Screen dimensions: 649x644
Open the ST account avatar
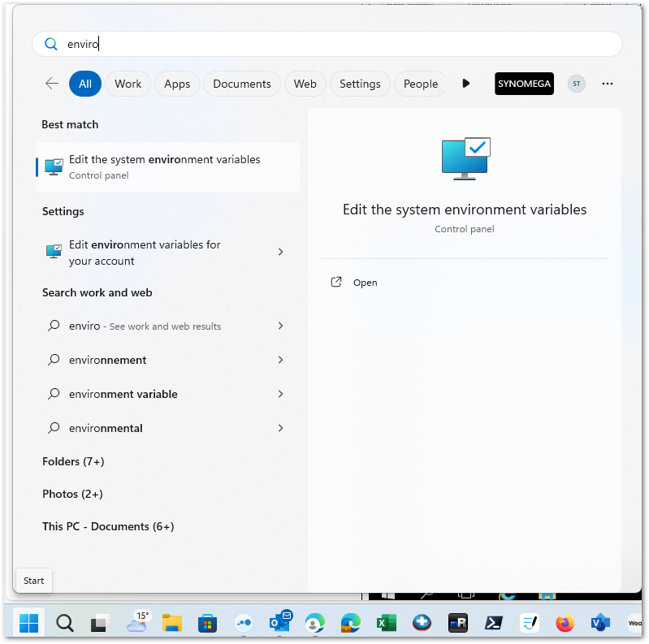577,84
